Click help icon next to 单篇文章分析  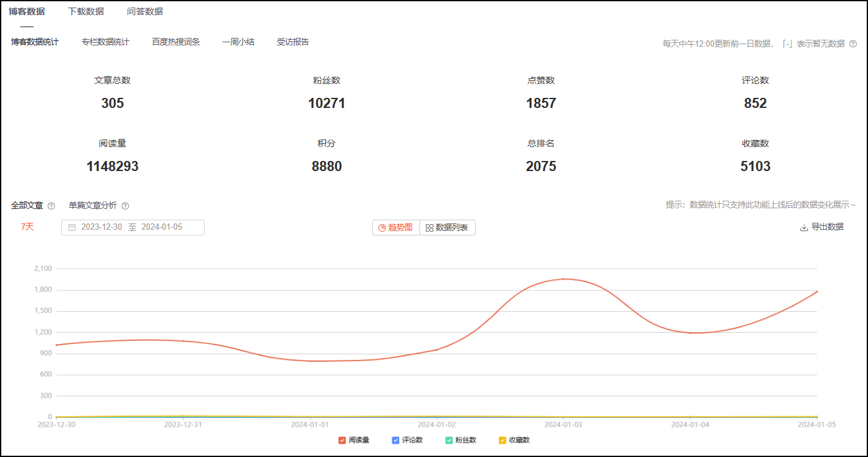point(125,206)
